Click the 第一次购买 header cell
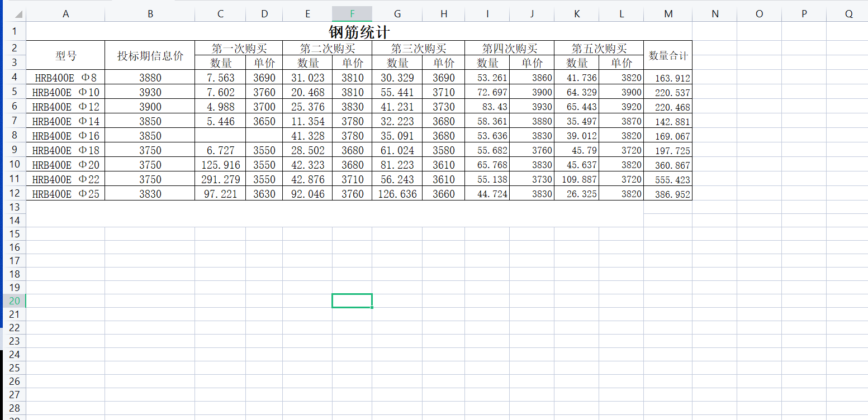This screenshot has width=868, height=420. [239, 48]
